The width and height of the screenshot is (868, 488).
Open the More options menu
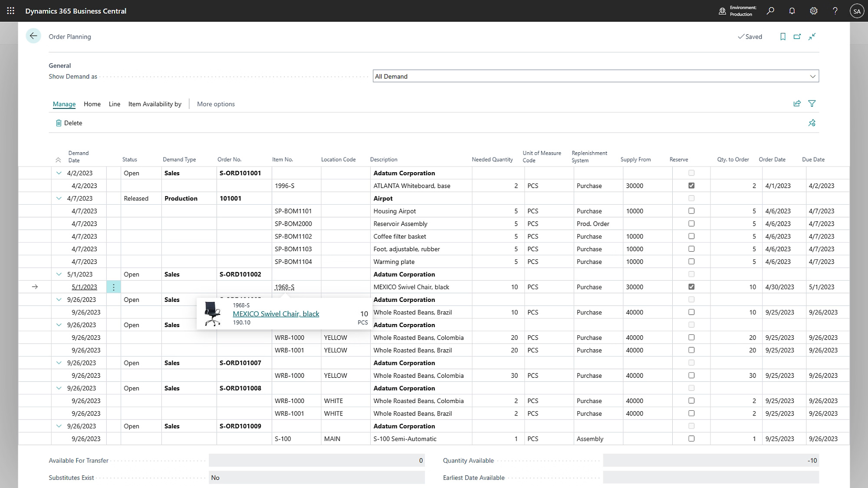[x=216, y=104]
